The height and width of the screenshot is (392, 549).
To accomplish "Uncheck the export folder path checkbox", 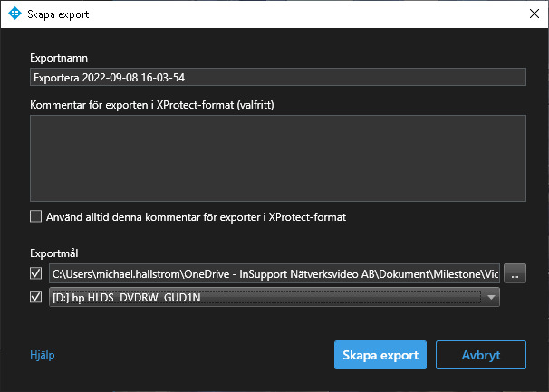I will pyautogui.click(x=36, y=273).
